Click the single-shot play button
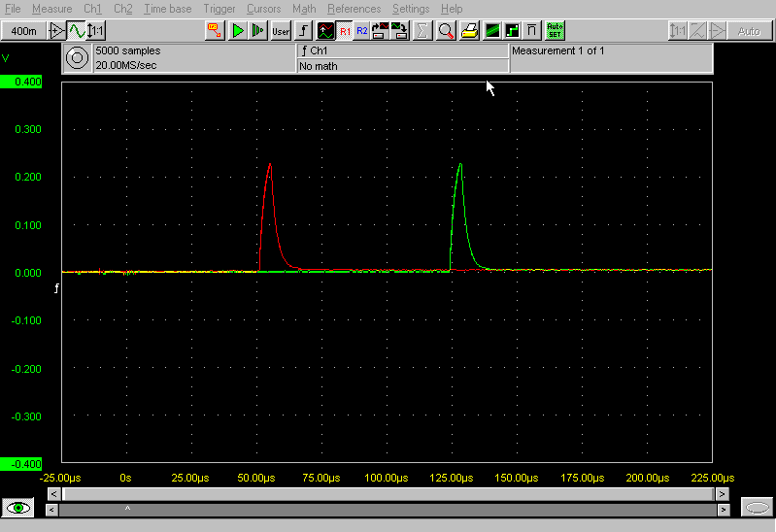Image resolution: width=776 pixels, height=532 pixels. coord(257,31)
